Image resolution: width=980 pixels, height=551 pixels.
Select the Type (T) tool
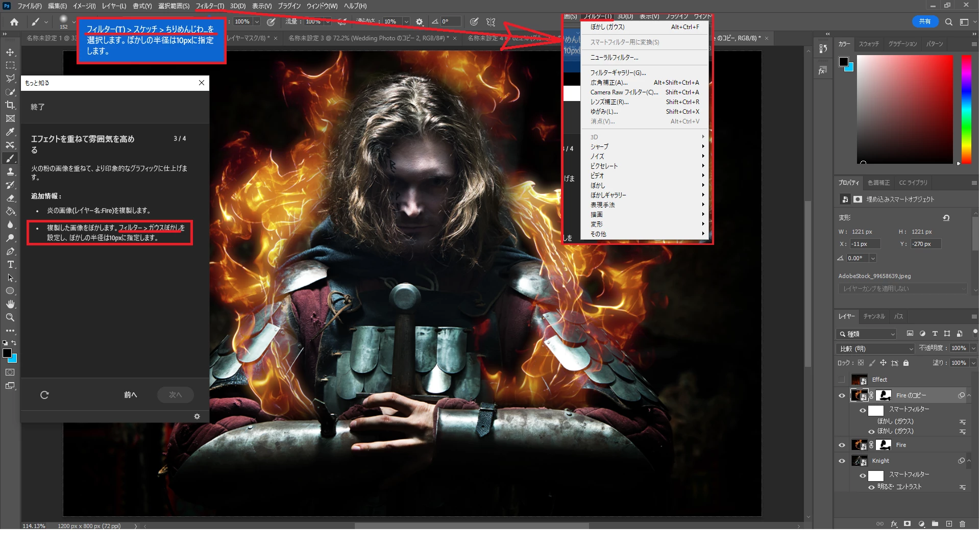tap(10, 265)
